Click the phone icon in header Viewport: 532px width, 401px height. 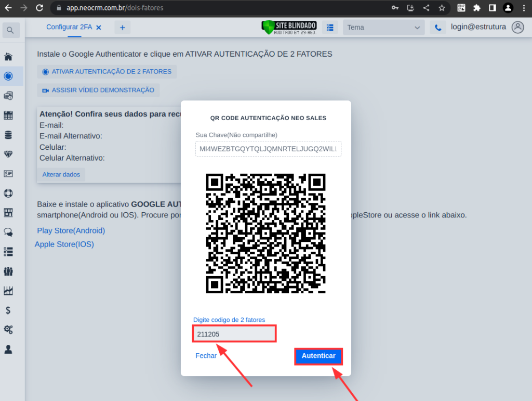438,28
